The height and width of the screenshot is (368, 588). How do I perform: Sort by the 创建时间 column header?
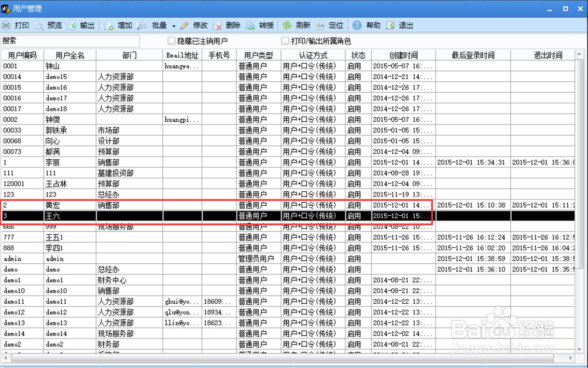pyautogui.click(x=403, y=55)
